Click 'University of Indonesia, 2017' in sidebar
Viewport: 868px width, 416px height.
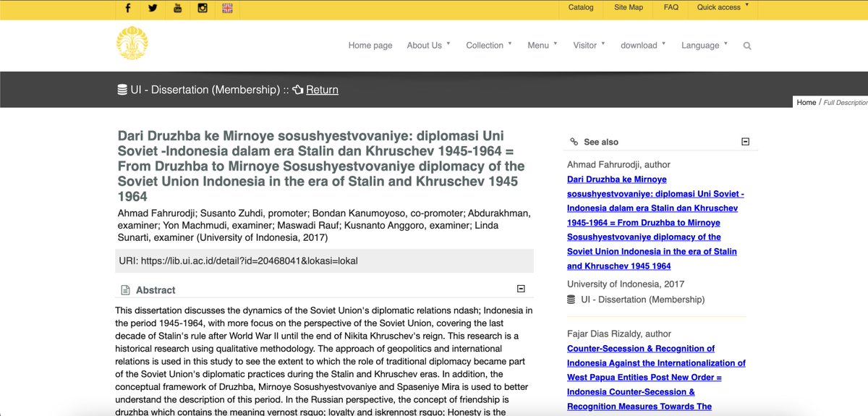tap(626, 284)
